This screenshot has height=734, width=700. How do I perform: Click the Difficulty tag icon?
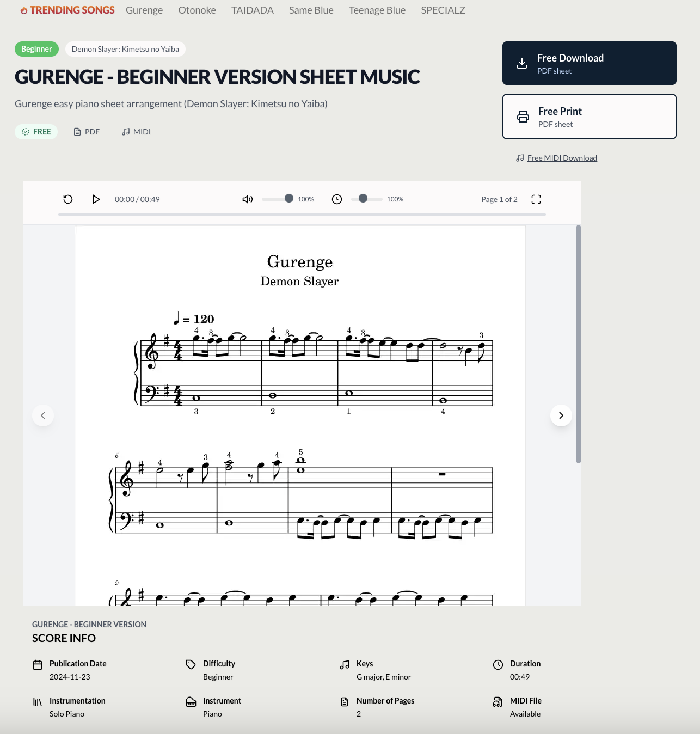[x=191, y=665]
